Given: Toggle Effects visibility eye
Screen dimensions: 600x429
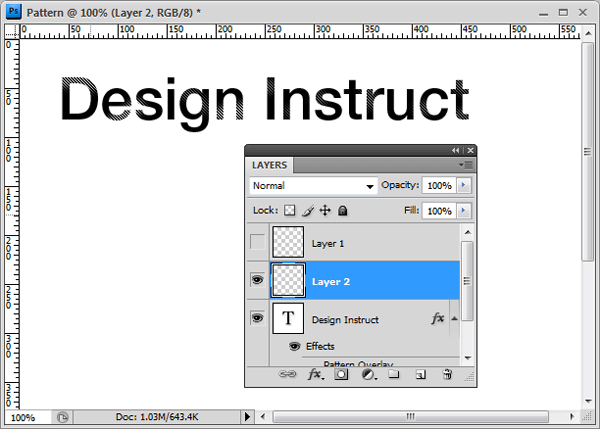Looking at the screenshot, I should pos(294,346).
